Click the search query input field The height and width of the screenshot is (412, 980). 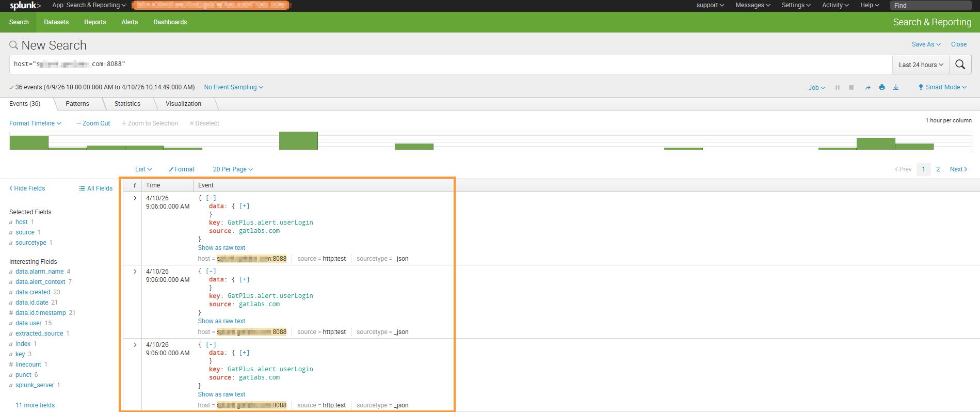pos(451,65)
